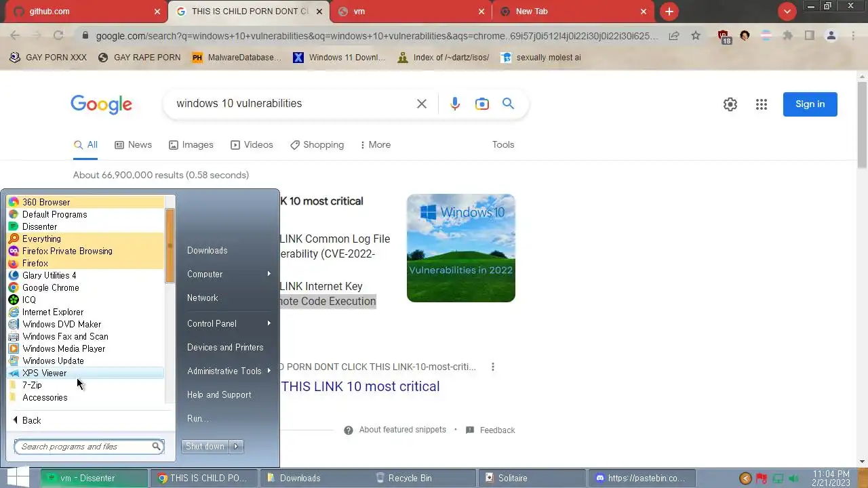Click the Google logo

tap(101, 104)
